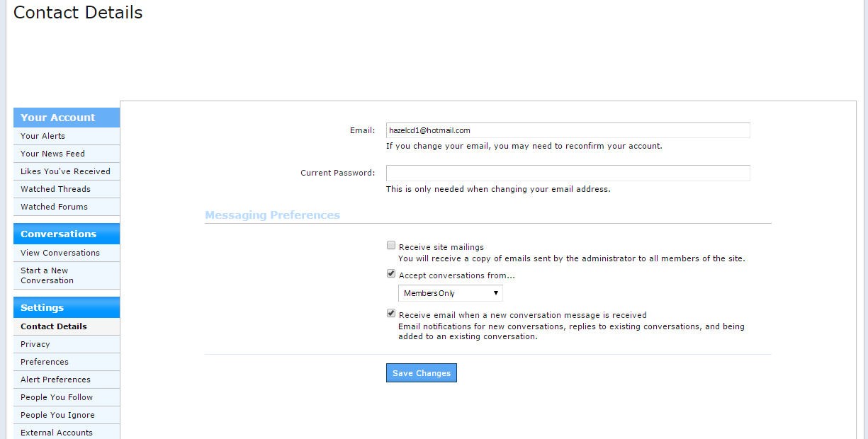This screenshot has height=439, width=868.
Task: Open Privacy settings
Action: point(35,344)
